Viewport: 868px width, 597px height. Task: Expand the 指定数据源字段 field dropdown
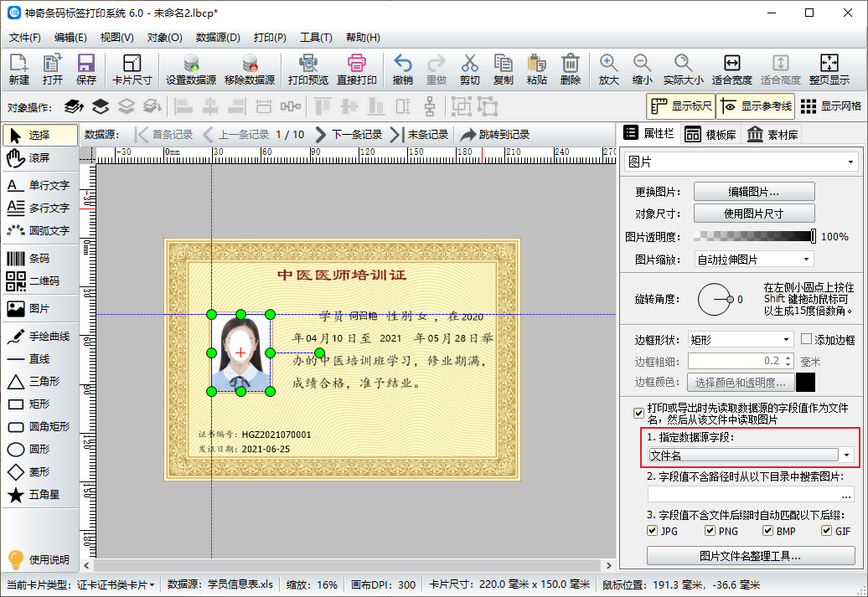846,455
